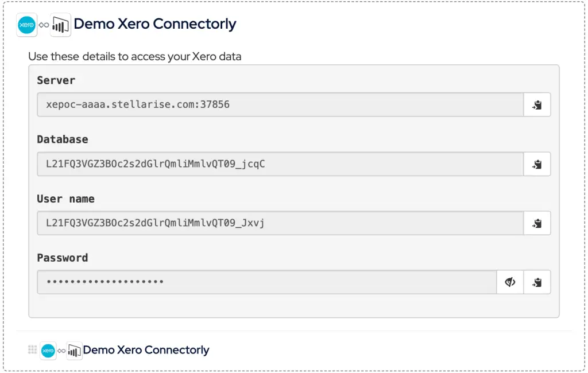Copy the User name to clipboard
588x373 pixels.
click(x=537, y=223)
